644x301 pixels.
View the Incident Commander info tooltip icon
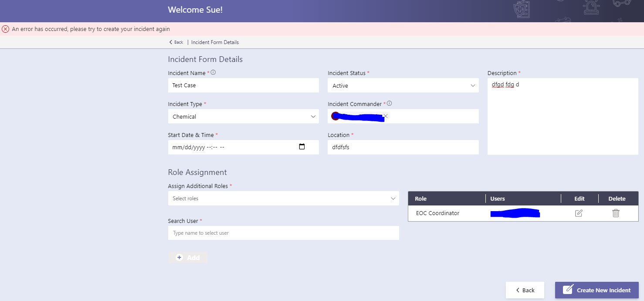pos(389,103)
